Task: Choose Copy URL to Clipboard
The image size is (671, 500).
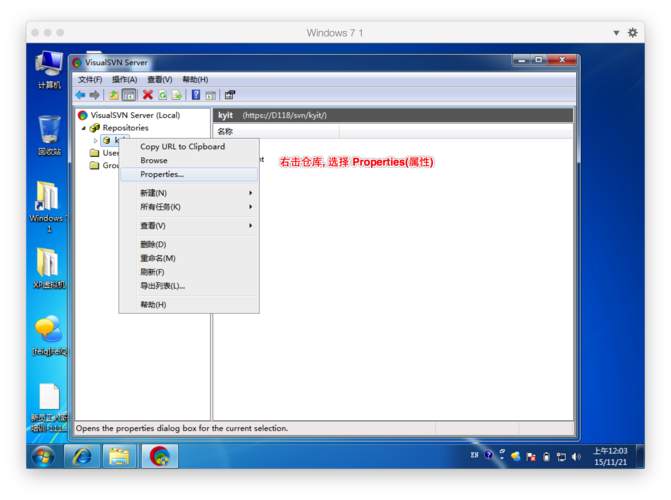Action: coord(189,146)
